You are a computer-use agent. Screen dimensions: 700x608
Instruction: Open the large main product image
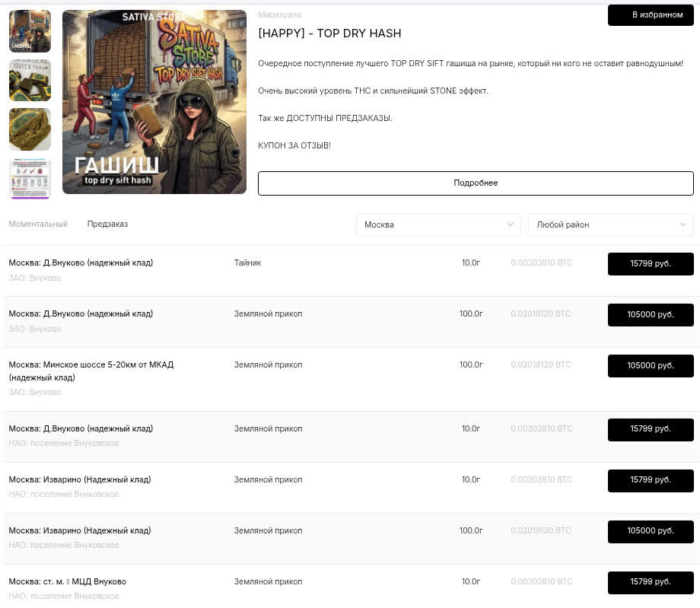click(154, 102)
